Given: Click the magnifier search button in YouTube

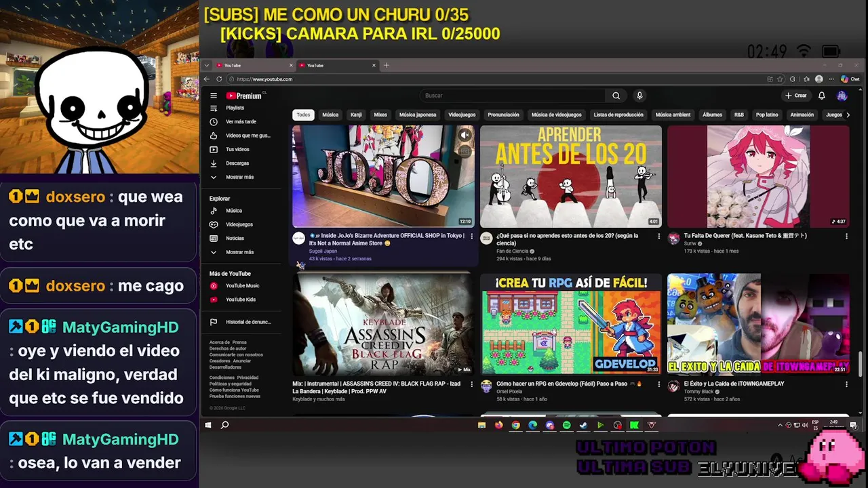Looking at the screenshot, I should tap(616, 96).
